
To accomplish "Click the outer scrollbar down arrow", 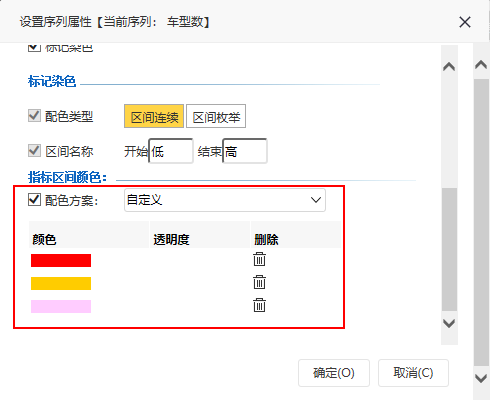I will (x=481, y=378).
